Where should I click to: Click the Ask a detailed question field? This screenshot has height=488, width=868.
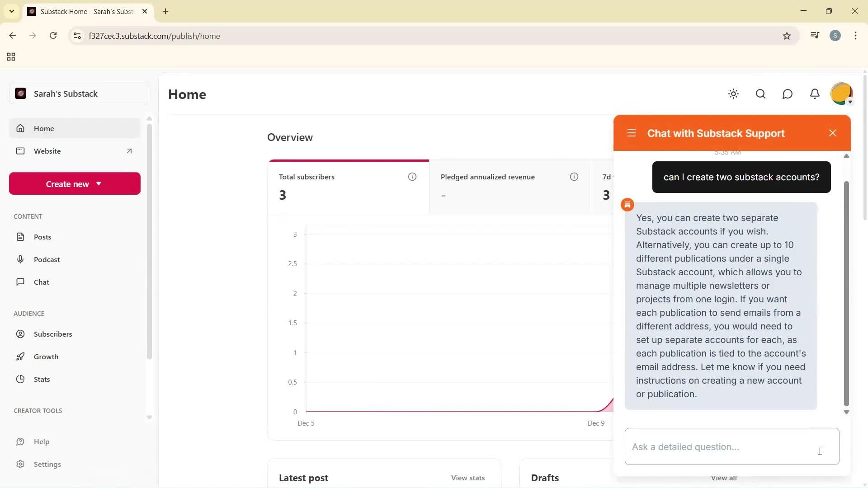[731, 446]
